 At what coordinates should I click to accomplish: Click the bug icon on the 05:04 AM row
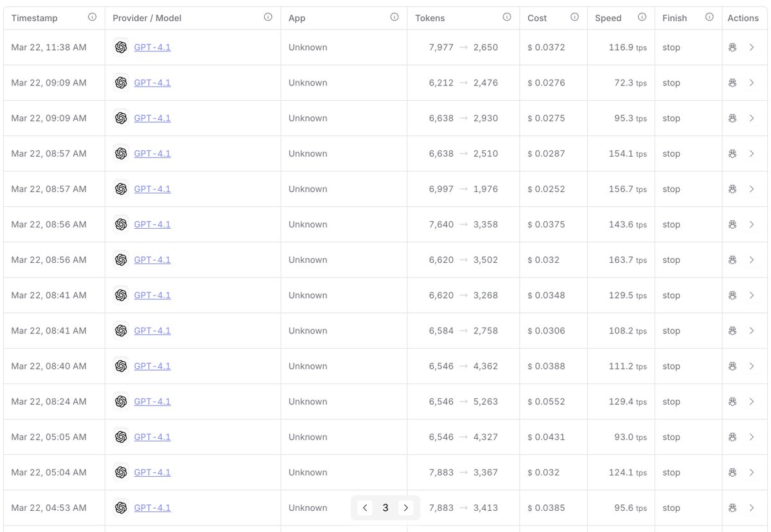pyautogui.click(x=732, y=472)
